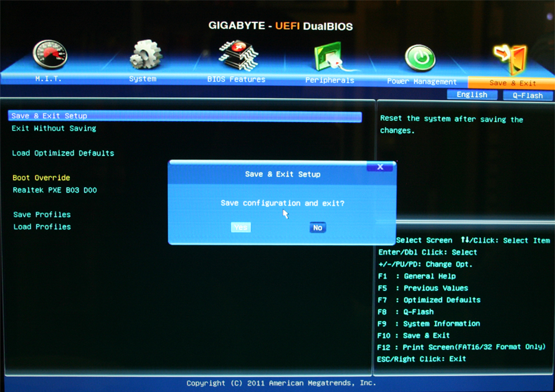Choose Exit Without Saving
The height and width of the screenshot is (392, 555).
coord(54,128)
